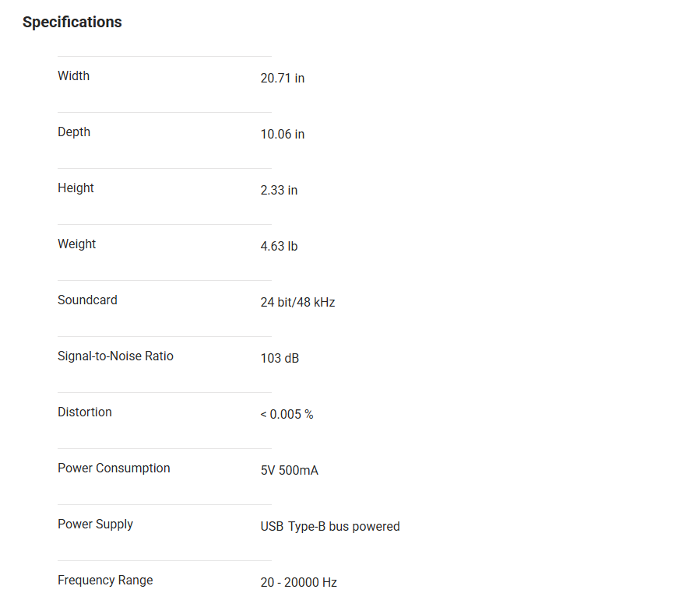
Task: Click the Frequency Range label
Action: click(x=105, y=581)
